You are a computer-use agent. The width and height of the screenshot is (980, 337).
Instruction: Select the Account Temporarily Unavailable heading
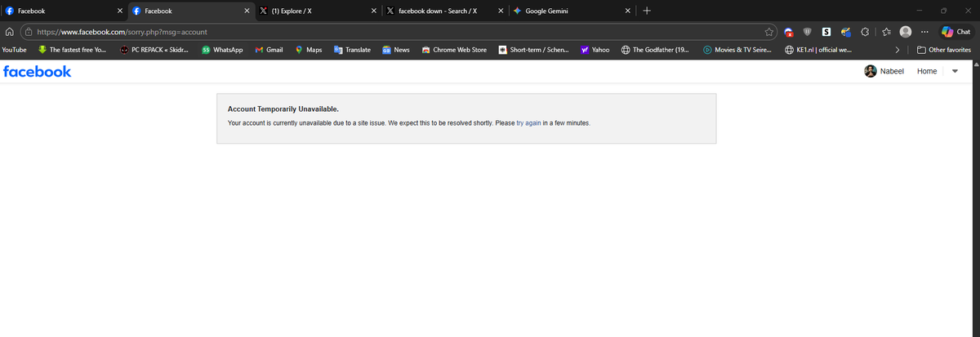pos(283,109)
